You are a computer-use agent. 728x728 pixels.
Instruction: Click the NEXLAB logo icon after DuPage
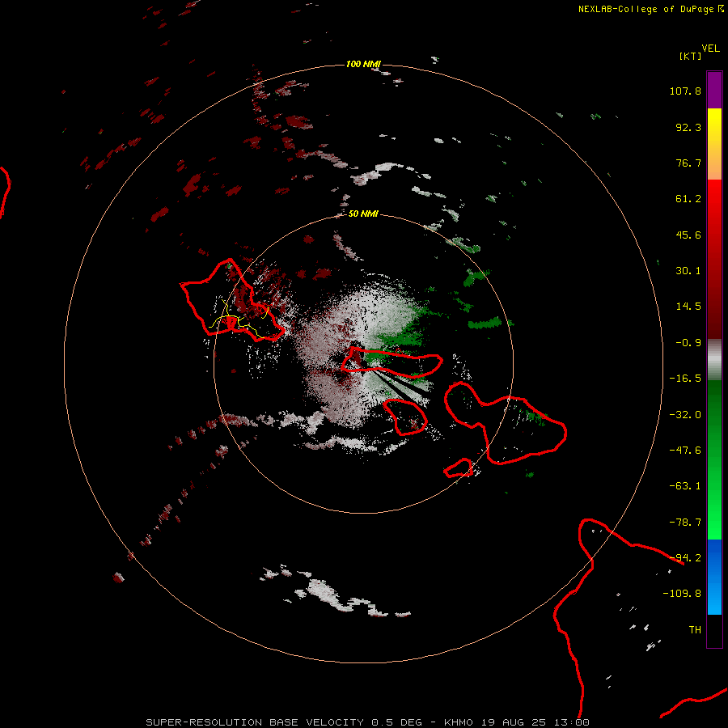pyautogui.click(x=721, y=8)
